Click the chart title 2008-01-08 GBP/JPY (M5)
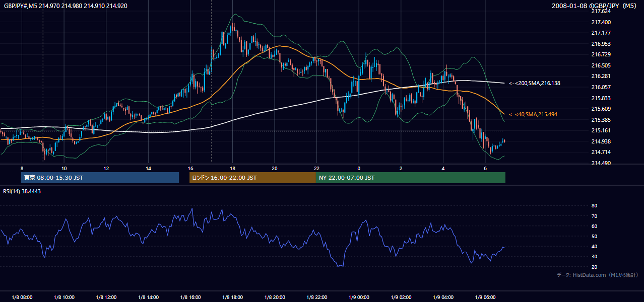This screenshot has height=302, width=644. 595,6
